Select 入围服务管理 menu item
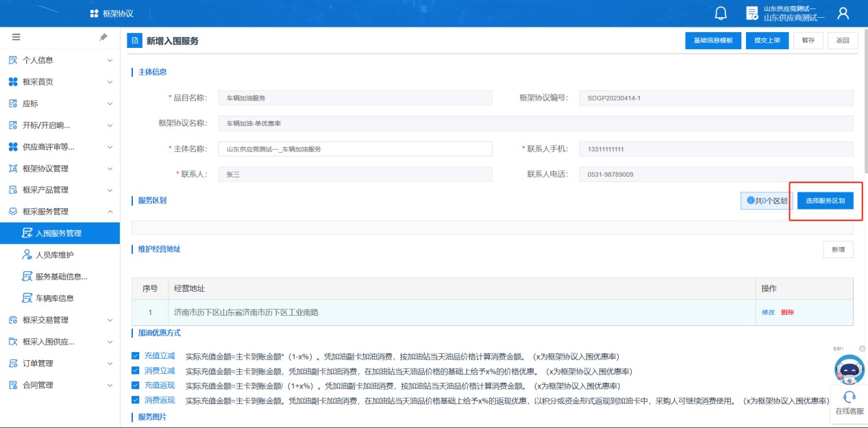Screen dimensions: 868x428 click(60, 234)
